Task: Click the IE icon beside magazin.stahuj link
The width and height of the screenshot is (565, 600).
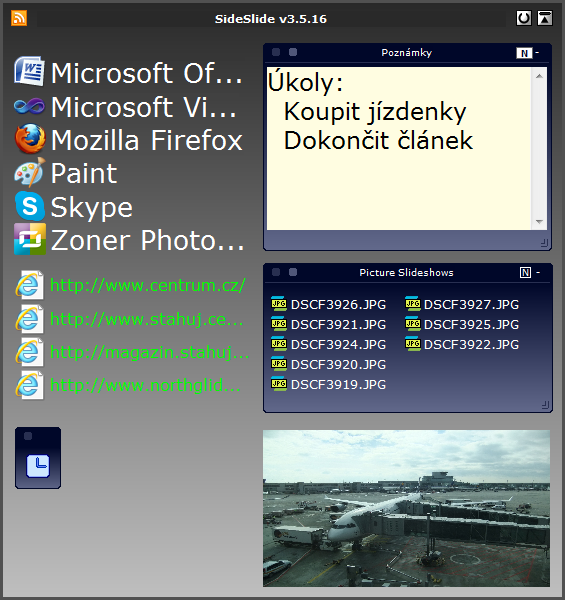Action: (29, 352)
